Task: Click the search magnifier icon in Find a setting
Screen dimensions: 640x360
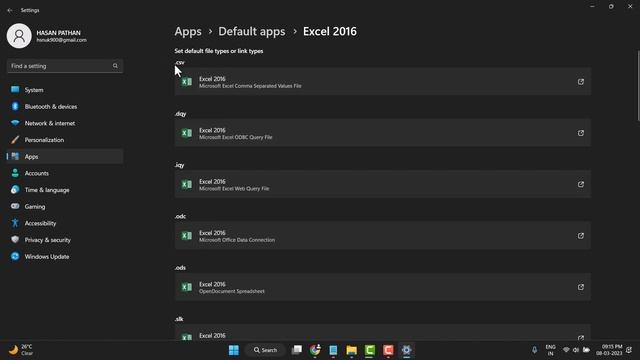Action: click(x=115, y=66)
